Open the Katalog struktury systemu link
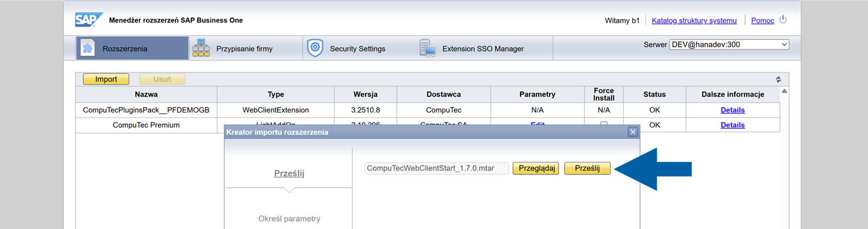Screen dimensions: 868x229 tap(694, 21)
